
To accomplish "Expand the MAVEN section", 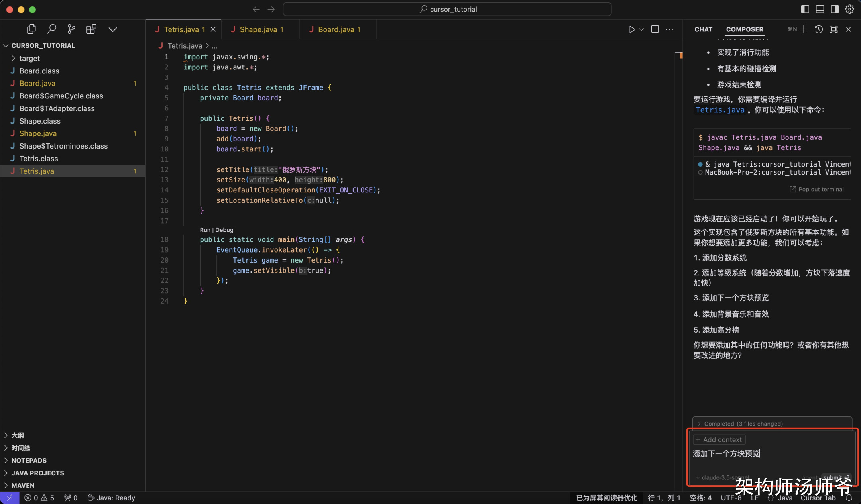I will pyautogui.click(x=23, y=485).
